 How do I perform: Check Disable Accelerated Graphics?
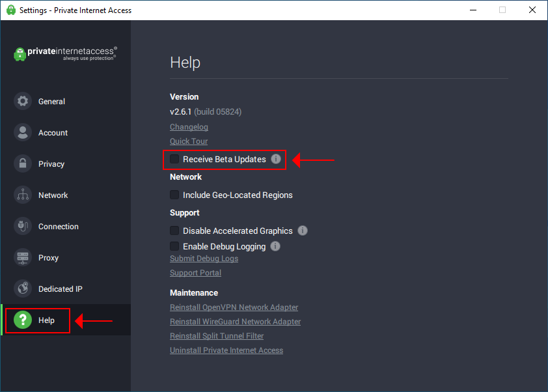pos(174,231)
